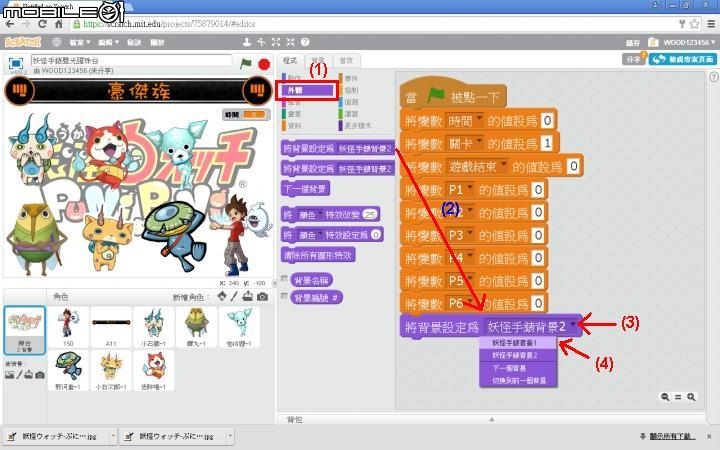Click the red stop button above stage
The image size is (720, 450).
(x=264, y=64)
